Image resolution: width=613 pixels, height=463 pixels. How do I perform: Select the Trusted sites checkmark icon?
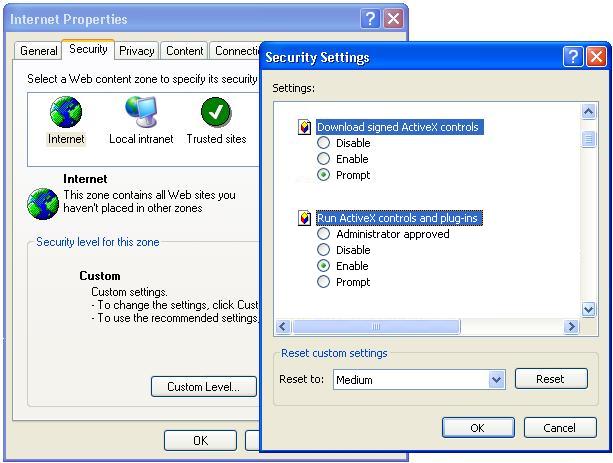pos(216,112)
